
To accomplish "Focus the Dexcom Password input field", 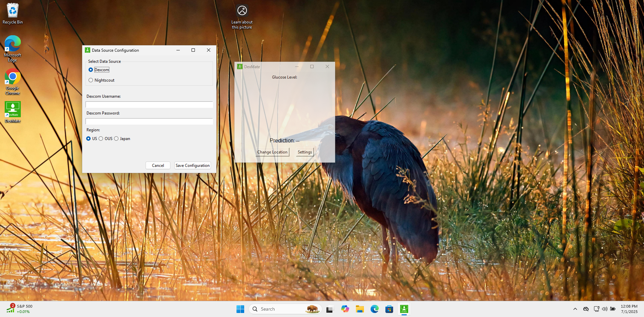I will [x=149, y=122].
